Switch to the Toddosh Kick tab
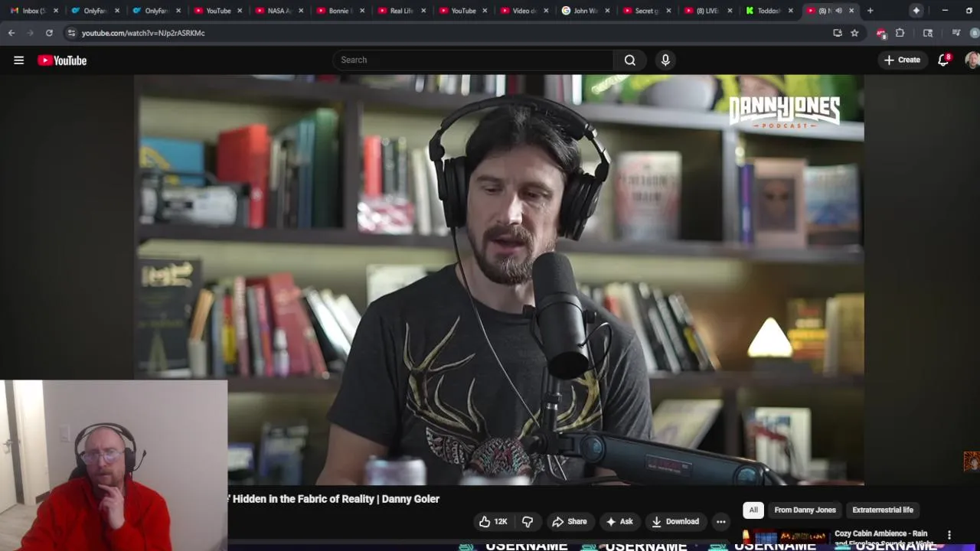This screenshot has width=980, height=551. [x=769, y=11]
